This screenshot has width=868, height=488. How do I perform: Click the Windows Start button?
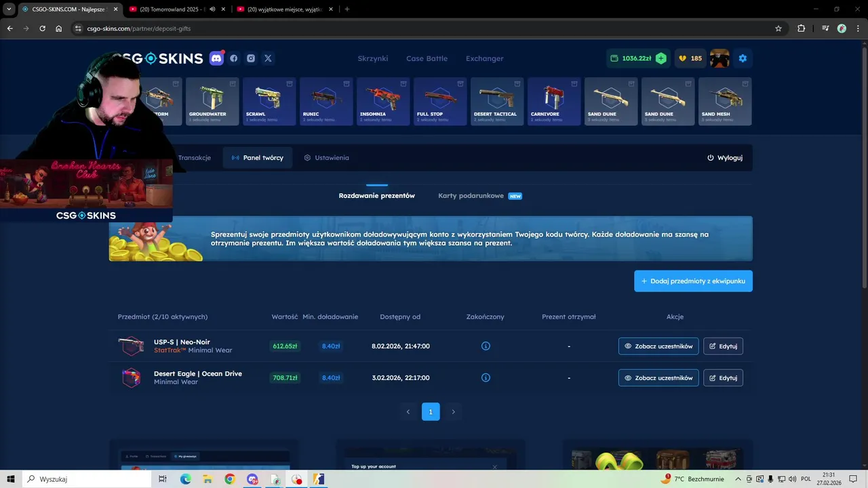click(x=11, y=479)
